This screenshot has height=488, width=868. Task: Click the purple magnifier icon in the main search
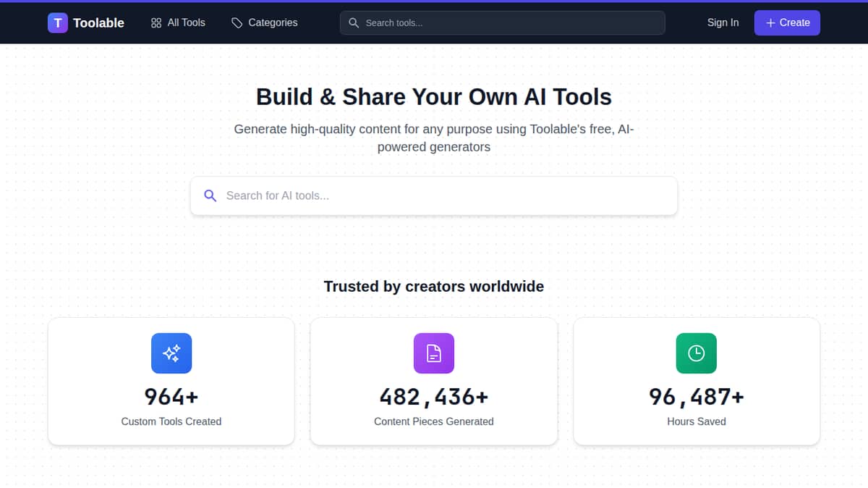tap(210, 195)
